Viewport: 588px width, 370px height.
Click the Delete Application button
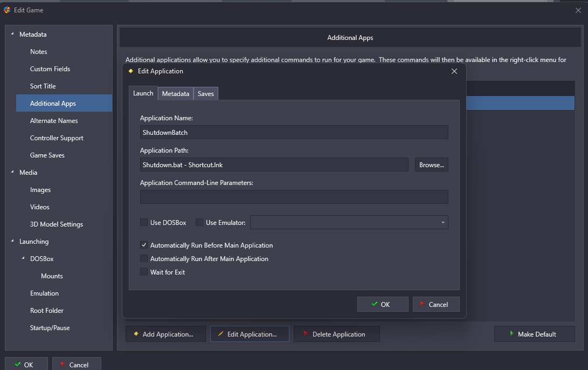pyautogui.click(x=337, y=334)
